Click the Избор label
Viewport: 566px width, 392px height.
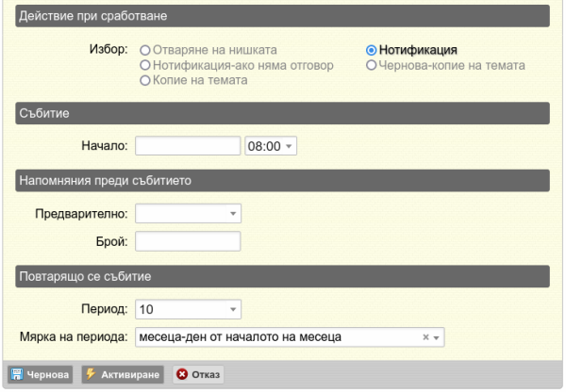click(108, 49)
